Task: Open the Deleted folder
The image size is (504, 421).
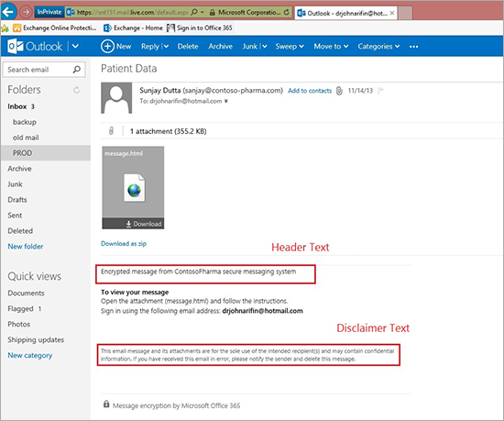Action: [x=20, y=230]
